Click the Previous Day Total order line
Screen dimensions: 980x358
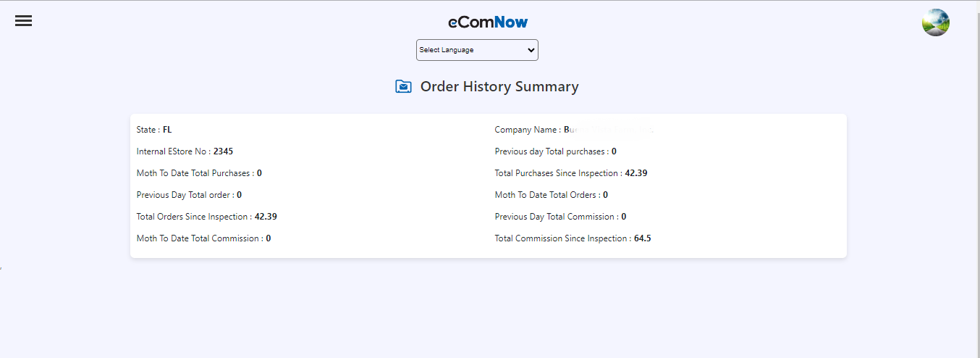click(x=189, y=195)
